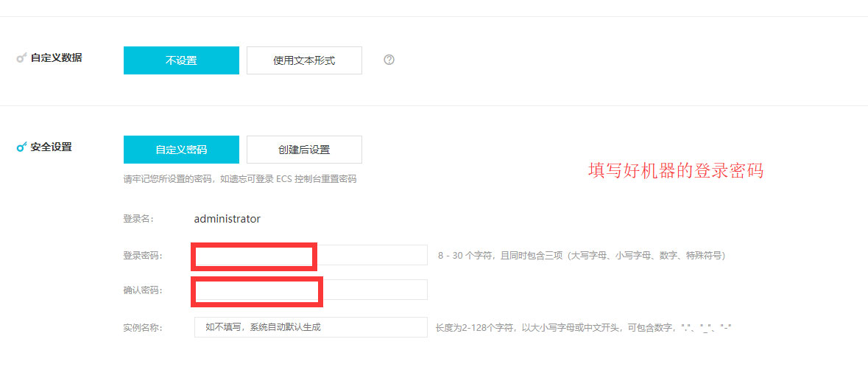Click the 8 - 30 个字符 password hint
The width and height of the screenshot is (868, 367).
[x=581, y=256]
